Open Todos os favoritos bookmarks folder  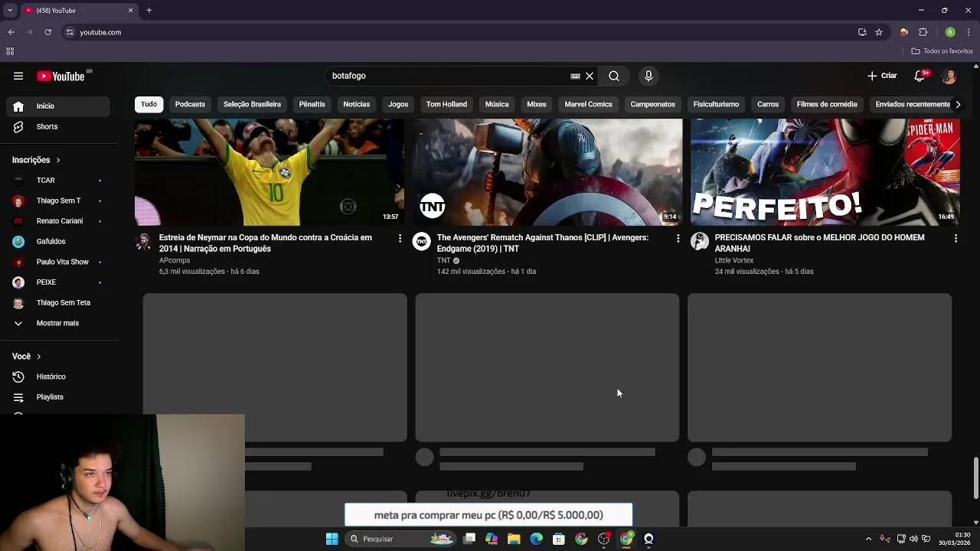click(942, 51)
